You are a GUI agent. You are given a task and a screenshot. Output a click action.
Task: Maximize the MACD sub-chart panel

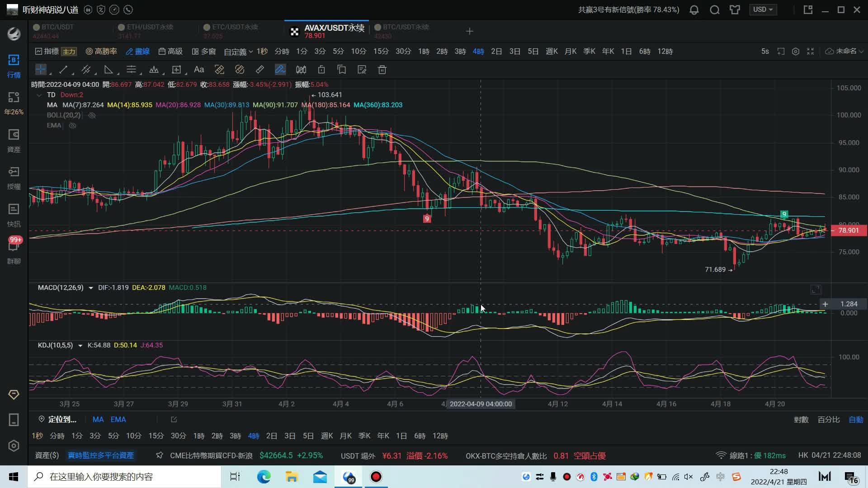[x=816, y=290]
